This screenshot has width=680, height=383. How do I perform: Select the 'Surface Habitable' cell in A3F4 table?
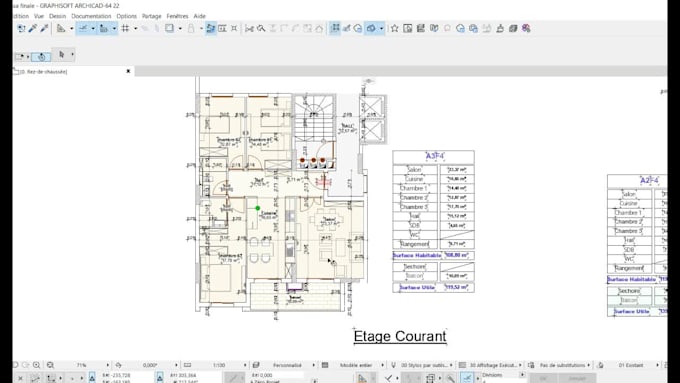[417, 255]
